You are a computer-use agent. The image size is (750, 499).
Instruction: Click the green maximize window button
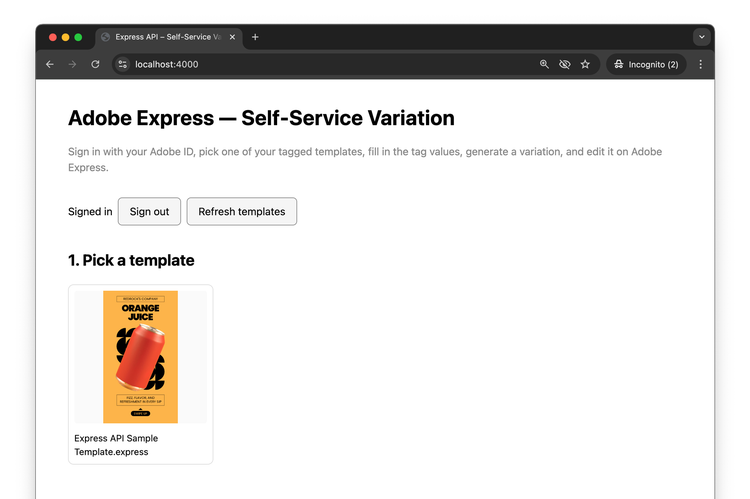(x=78, y=37)
